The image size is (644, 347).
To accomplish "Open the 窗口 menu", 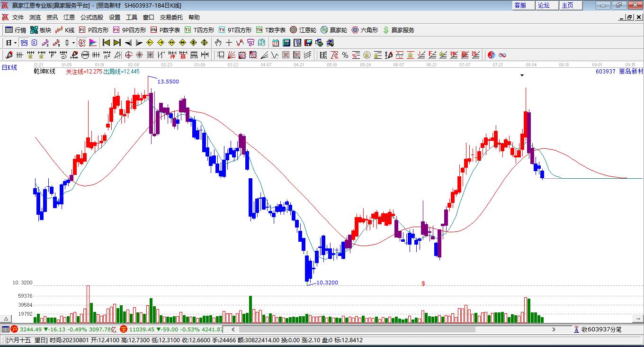I will (x=149, y=17).
